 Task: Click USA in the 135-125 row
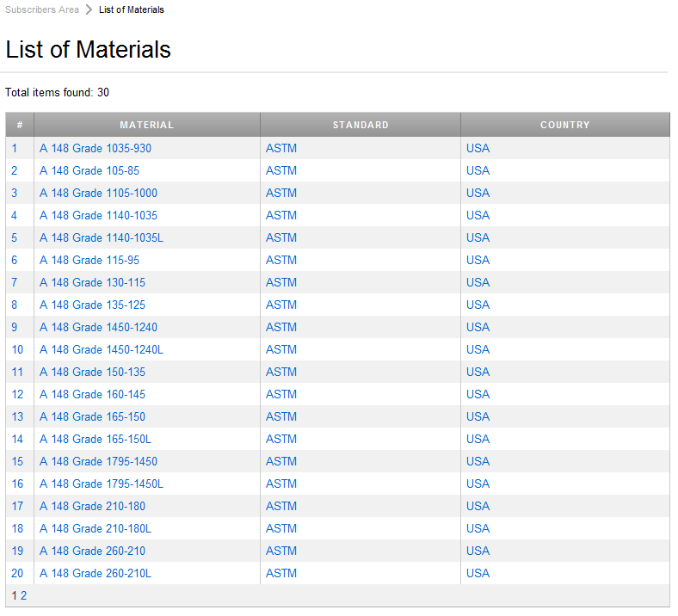tap(478, 305)
